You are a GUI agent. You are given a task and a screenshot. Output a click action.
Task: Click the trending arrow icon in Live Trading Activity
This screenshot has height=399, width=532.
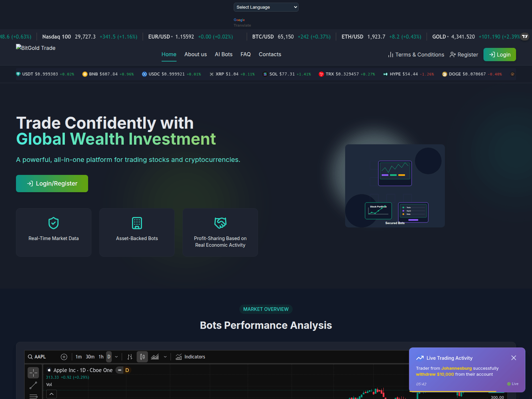pyautogui.click(x=420, y=358)
